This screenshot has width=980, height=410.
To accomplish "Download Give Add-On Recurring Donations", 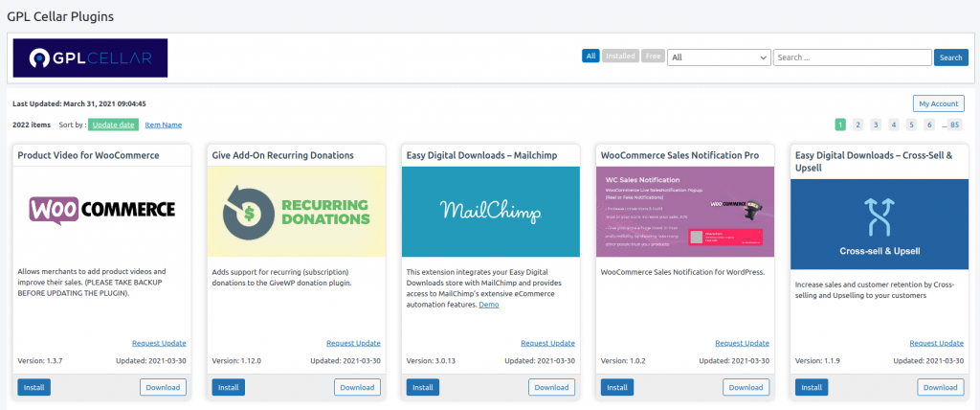I will [358, 387].
